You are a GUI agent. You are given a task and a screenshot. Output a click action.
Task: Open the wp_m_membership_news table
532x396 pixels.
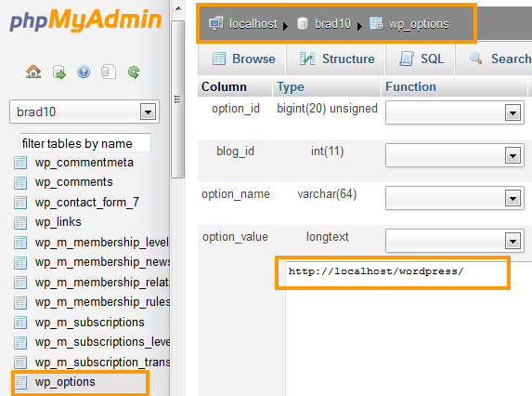pos(102,262)
